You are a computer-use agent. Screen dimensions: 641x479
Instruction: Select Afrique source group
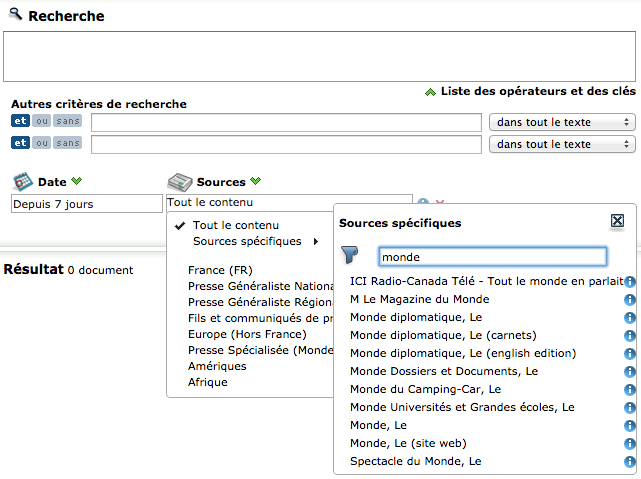pyautogui.click(x=208, y=382)
